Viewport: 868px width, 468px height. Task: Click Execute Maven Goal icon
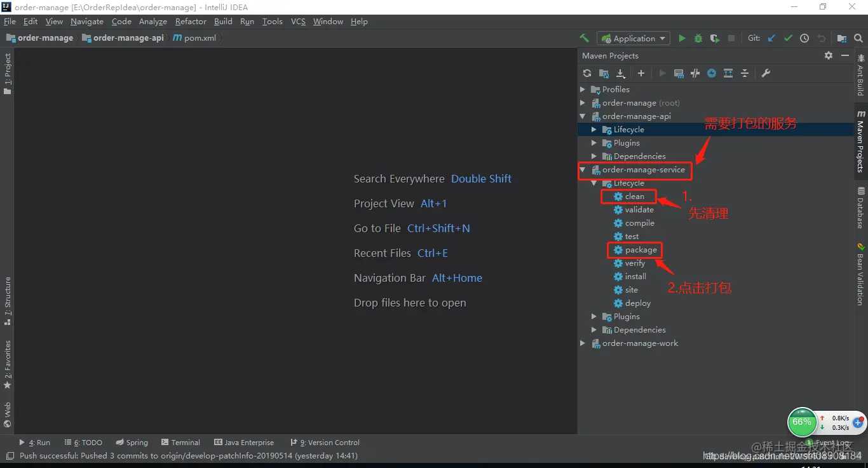[x=679, y=73]
